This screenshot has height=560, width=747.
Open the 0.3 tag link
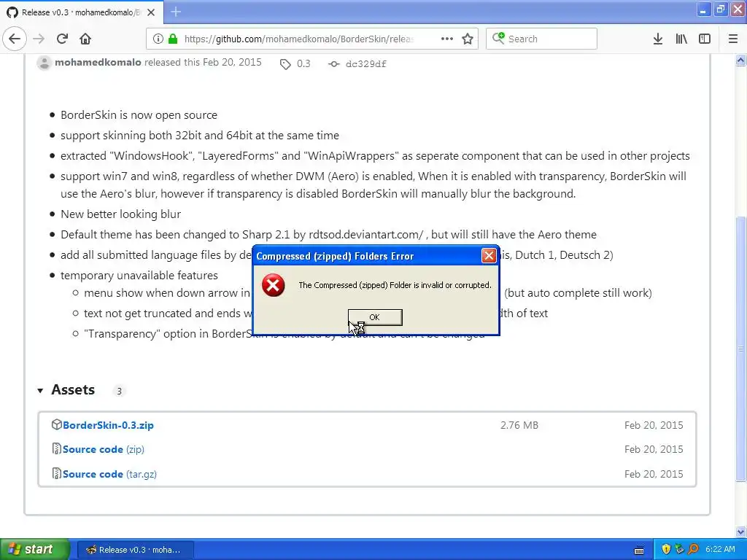[303, 64]
